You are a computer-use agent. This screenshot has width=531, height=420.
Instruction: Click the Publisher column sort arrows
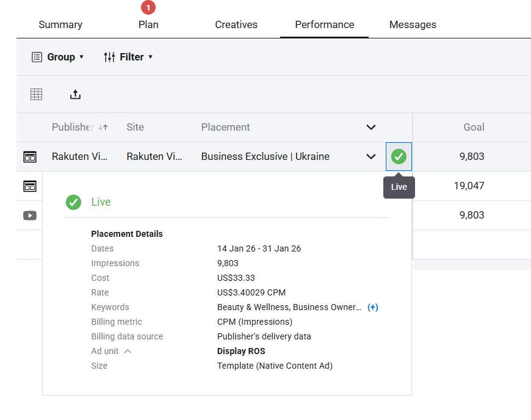(103, 128)
